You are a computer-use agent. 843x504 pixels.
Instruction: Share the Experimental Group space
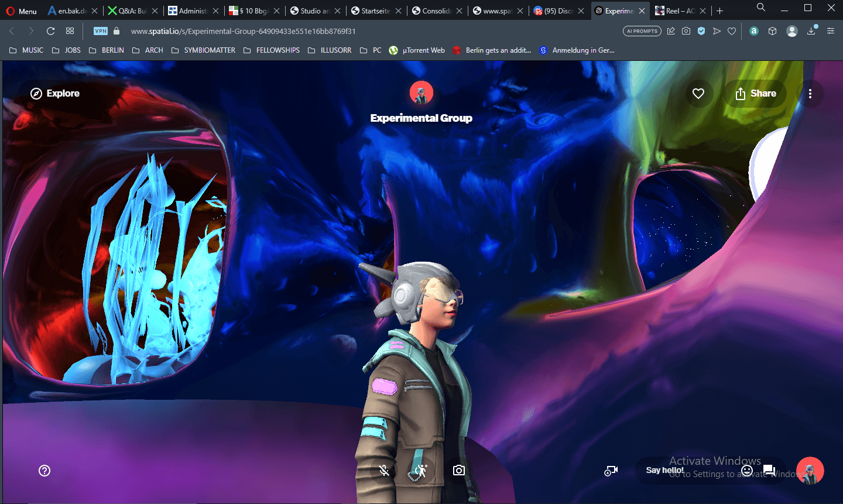[x=755, y=94]
